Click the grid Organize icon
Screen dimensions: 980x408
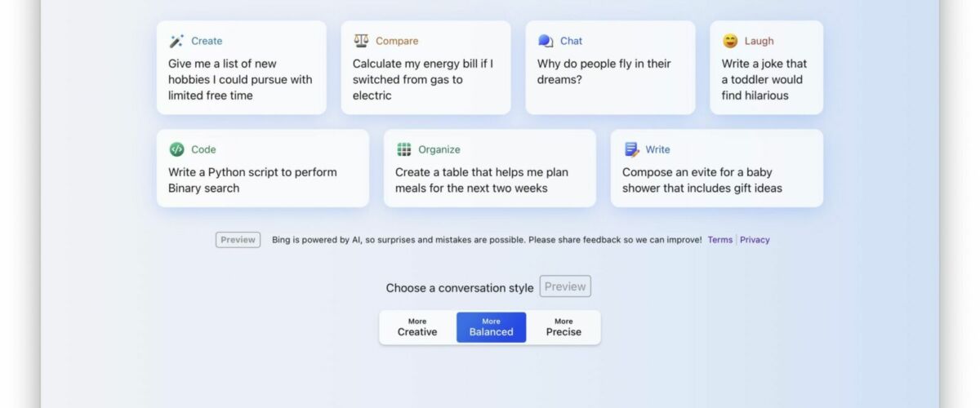pos(403,149)
